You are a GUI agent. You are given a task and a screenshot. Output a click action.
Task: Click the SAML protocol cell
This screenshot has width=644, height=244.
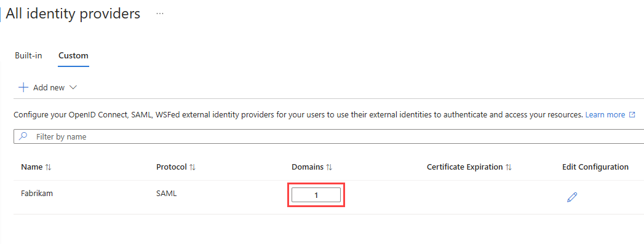166,193
